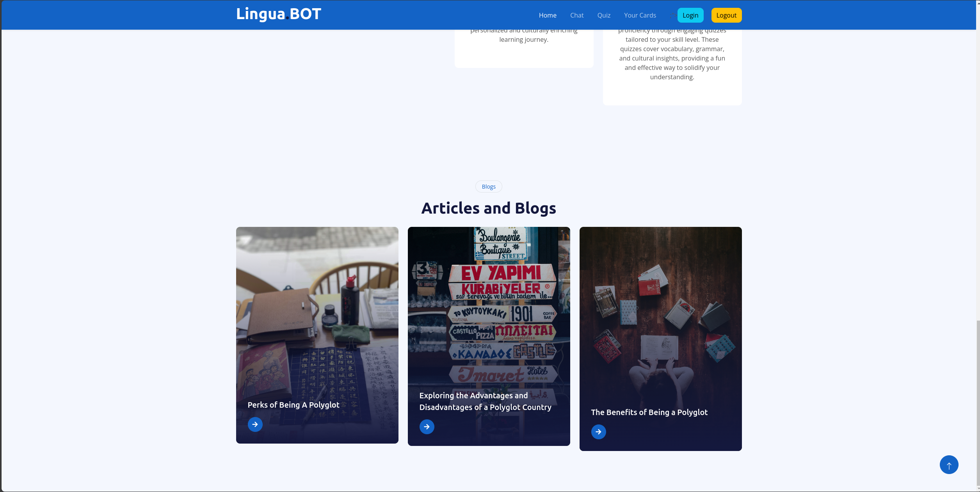Open the Polyglot Country article arrow button
The image size is (980, 492).
coord(427,427)
